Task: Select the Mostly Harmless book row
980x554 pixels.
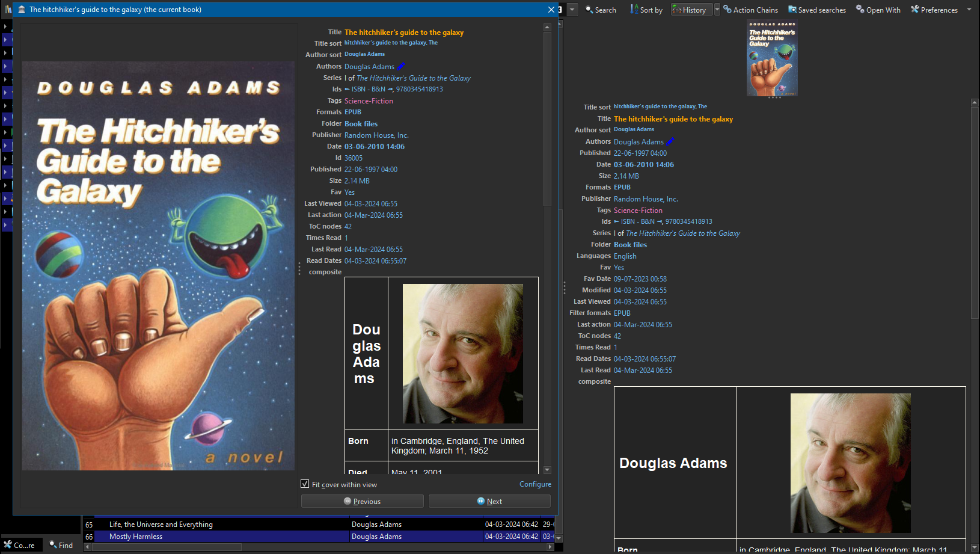Action: tap(319, 537)
